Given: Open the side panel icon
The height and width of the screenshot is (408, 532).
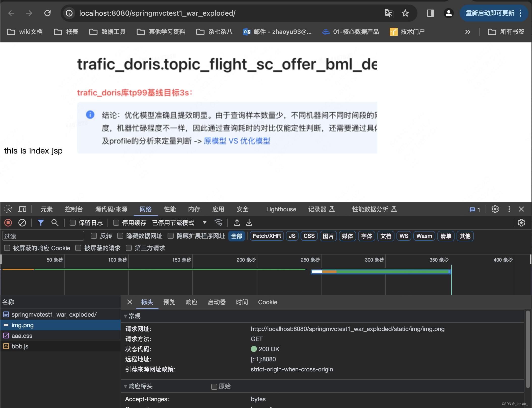Looking at the screenshot, I should tap(430, 13).
